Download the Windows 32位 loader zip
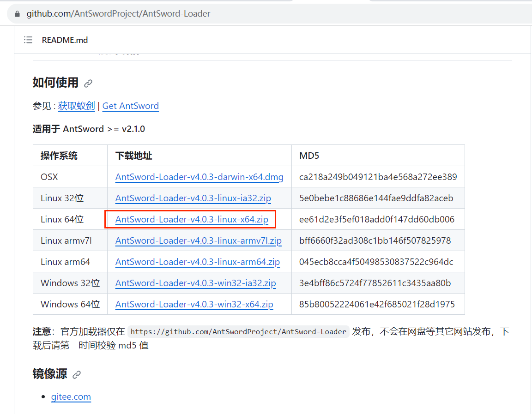 pos(195,283)
